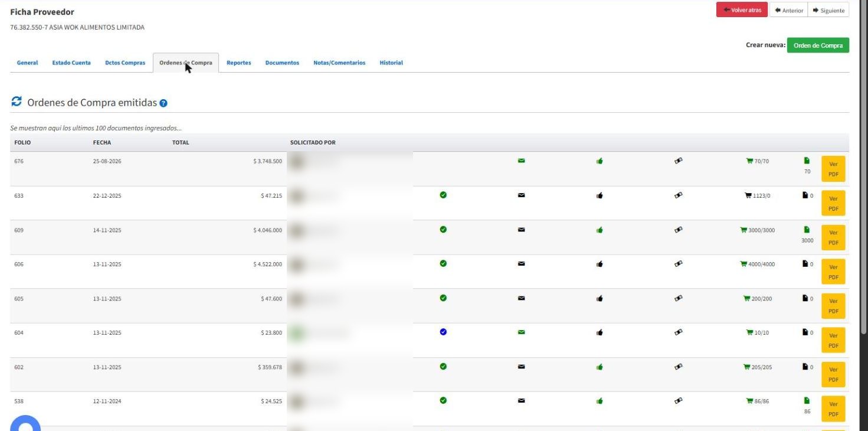Select the Ordenes de Compra tab
The image size is (868, 431).
point(186,63)
